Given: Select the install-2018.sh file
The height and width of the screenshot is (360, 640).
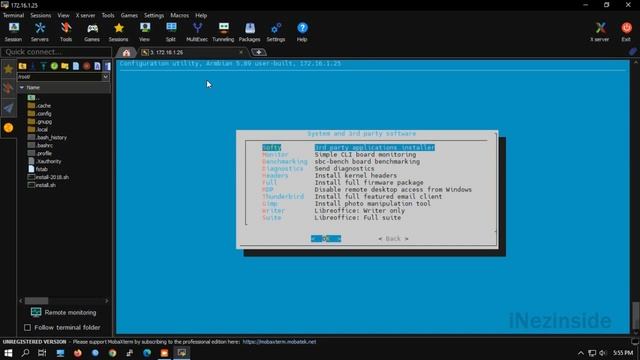Looking at the screenshot, I should (48, 177).
